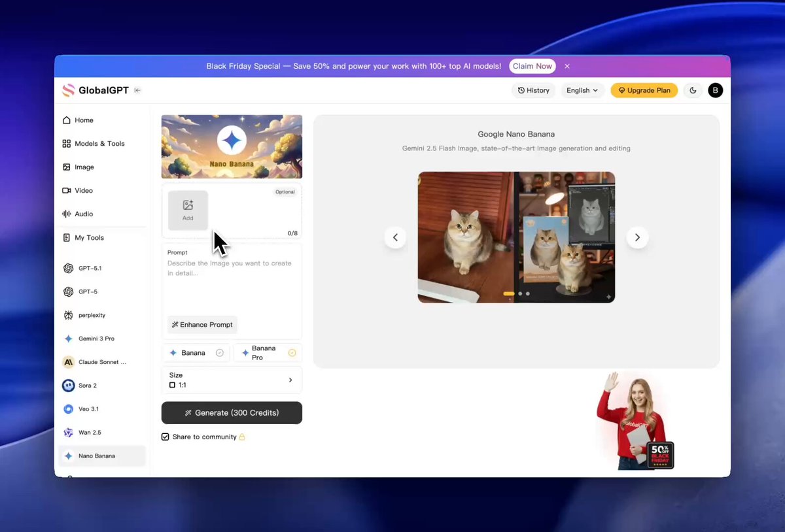Viewport: 785px width, 532px height.
Task: Select the third carousel dot indicator
Action: pos(528,293)
